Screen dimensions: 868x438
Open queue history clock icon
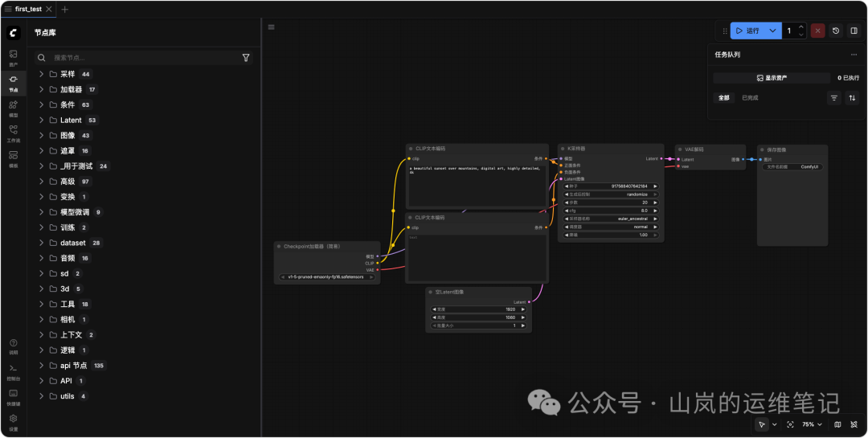pyautogui.click(x=836, y=31)
